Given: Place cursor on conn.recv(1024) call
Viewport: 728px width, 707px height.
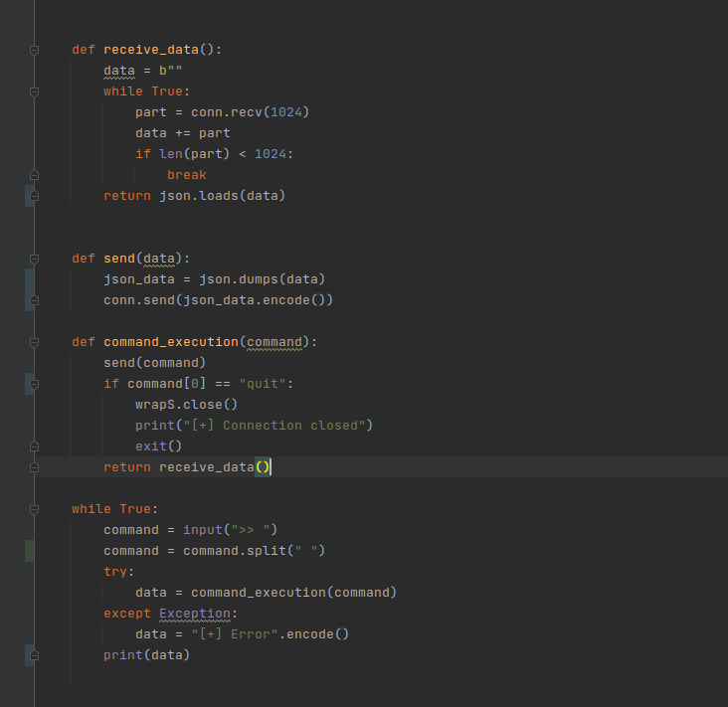Looking at the screenshot, I should pyautogui.click(x=250, y=112).
